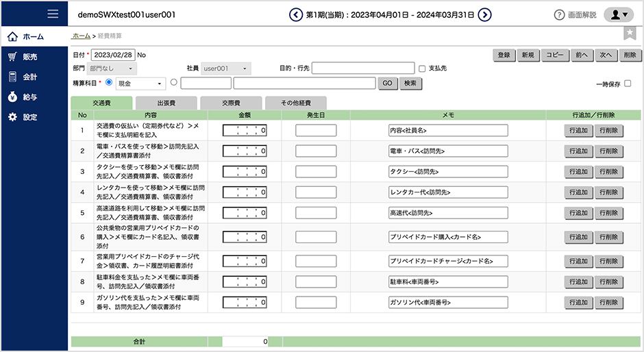644x352 pixels.
Task: Click the ホーム house icon in sidebar
Action: pyautogui.click(x=13, y=36)
